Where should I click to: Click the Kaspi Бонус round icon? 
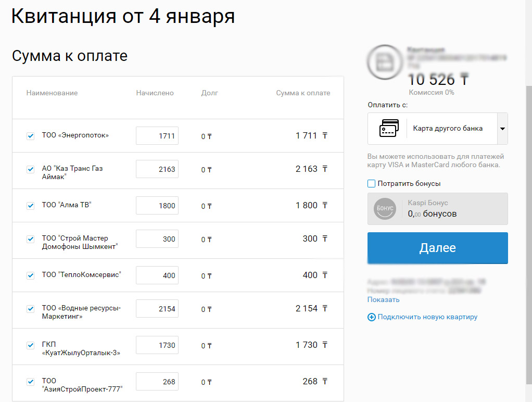point(385,209)
